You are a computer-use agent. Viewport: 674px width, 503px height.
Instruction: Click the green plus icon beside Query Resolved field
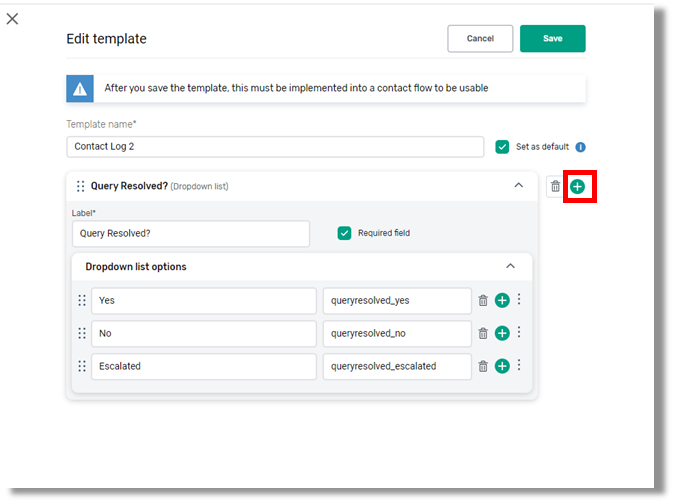click(x=577, y=186)
